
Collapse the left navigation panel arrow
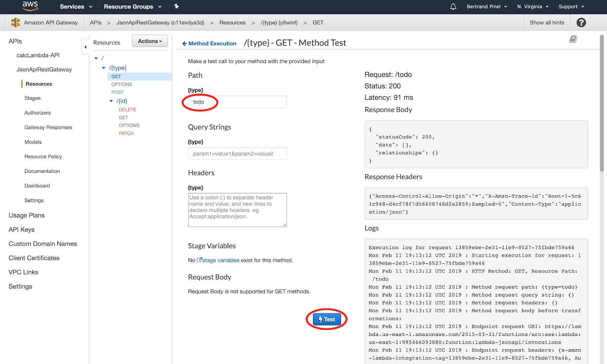[x=85, y=47]
